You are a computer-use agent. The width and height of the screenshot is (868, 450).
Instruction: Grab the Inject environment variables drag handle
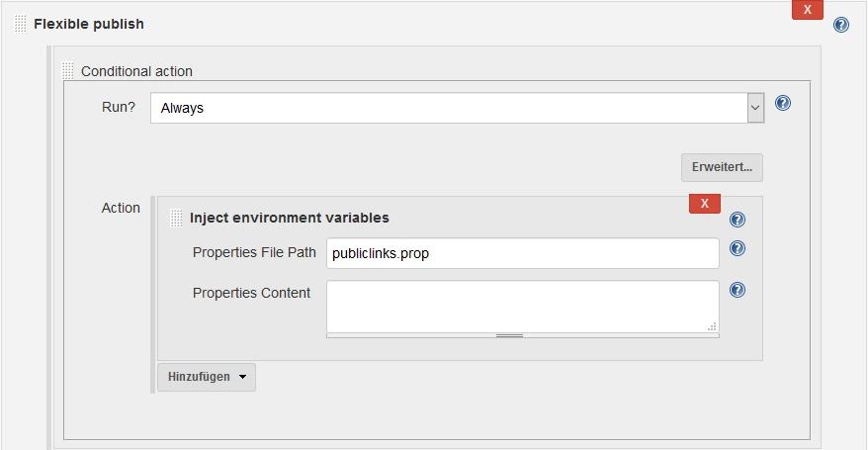click(x=176, y=218)
